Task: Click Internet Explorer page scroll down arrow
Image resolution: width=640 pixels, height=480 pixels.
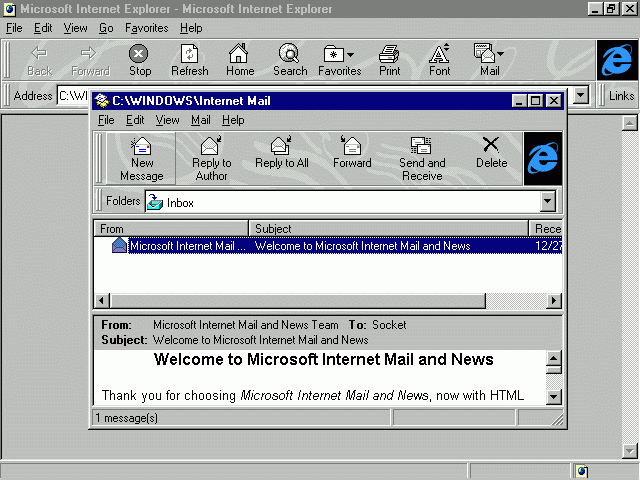Action: click(x=629, y=451)
